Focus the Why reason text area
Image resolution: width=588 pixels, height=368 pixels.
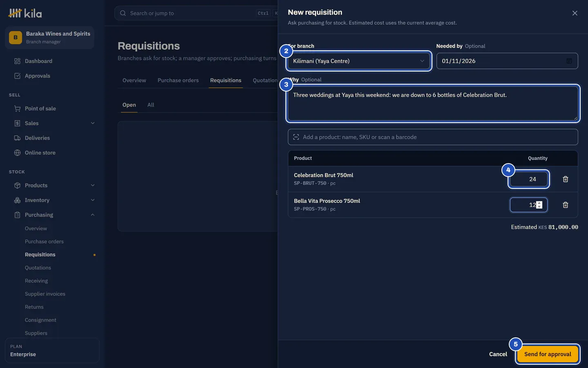click(433, 103)
